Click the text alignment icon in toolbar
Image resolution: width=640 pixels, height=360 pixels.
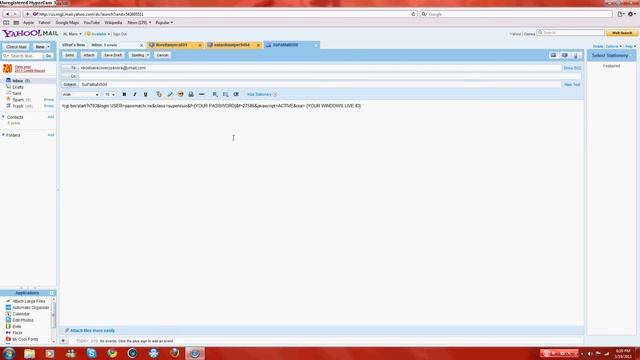tap(215, 94)
